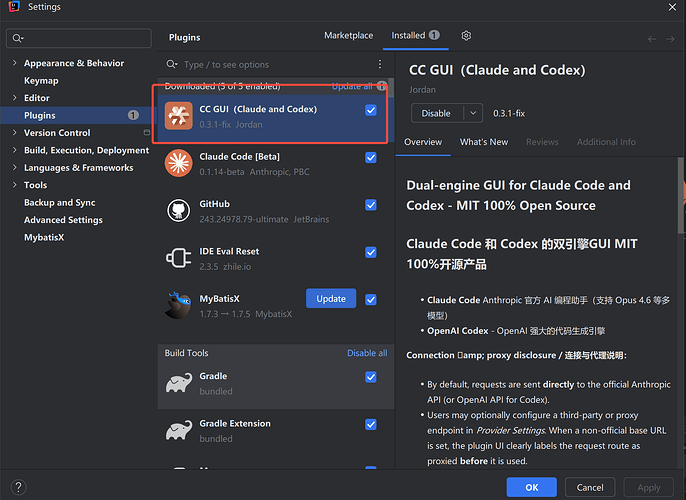This screenshot has width=686, height=500.
Task: Uncheck the Gradle plugin checkbox
Action: pos(371,377)
